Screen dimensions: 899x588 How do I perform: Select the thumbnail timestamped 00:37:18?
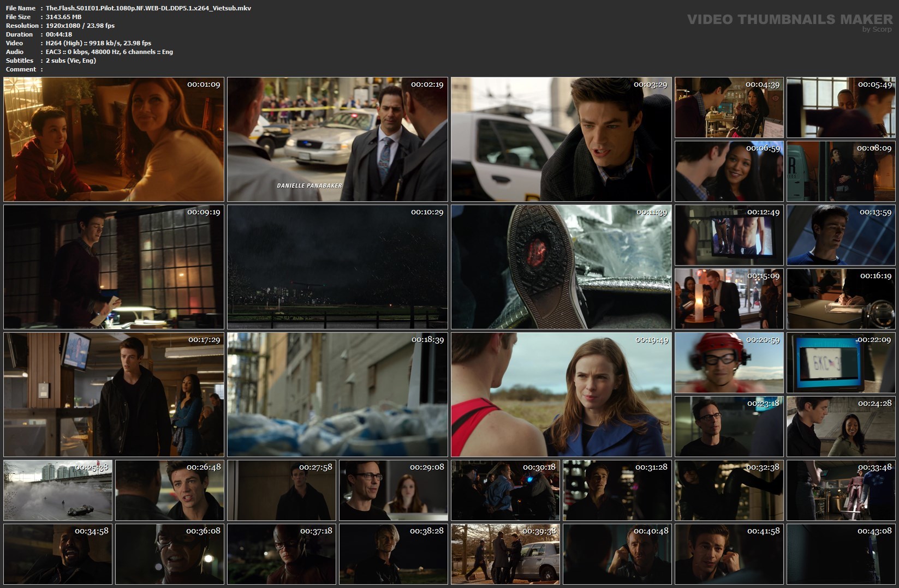[x=282, y=554]
